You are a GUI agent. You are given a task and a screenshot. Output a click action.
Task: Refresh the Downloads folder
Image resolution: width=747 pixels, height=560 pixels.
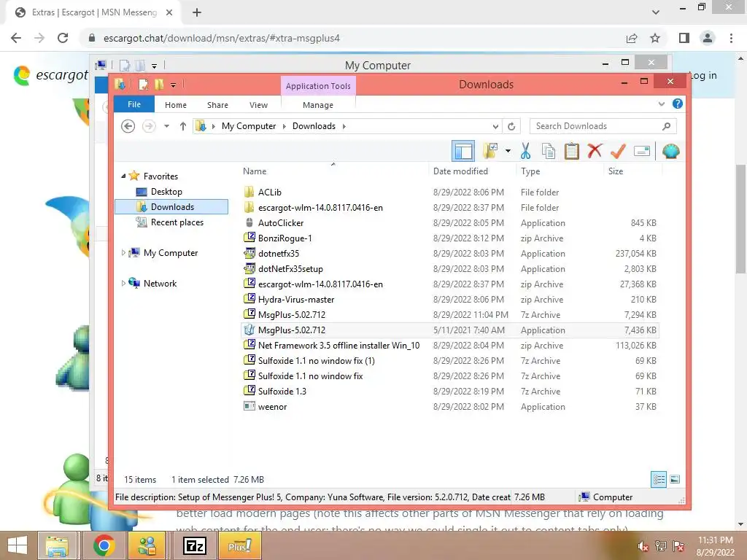click(511, 126)
